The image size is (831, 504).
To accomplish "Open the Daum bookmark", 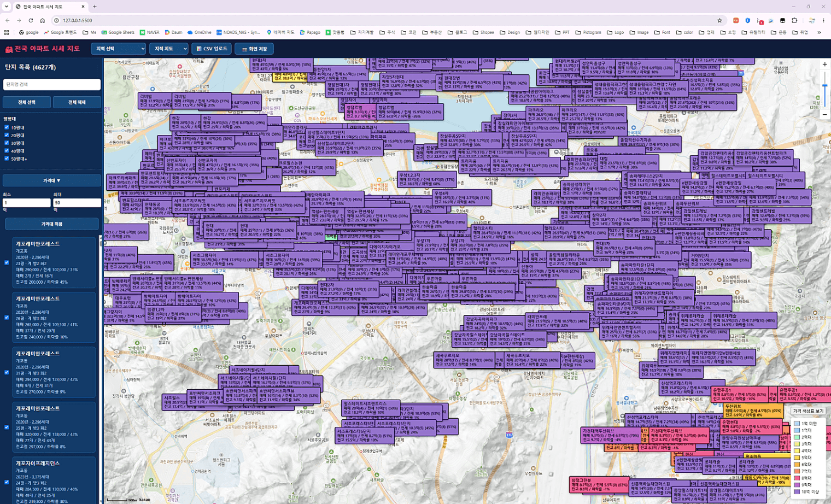I will [x=173, y=32].
